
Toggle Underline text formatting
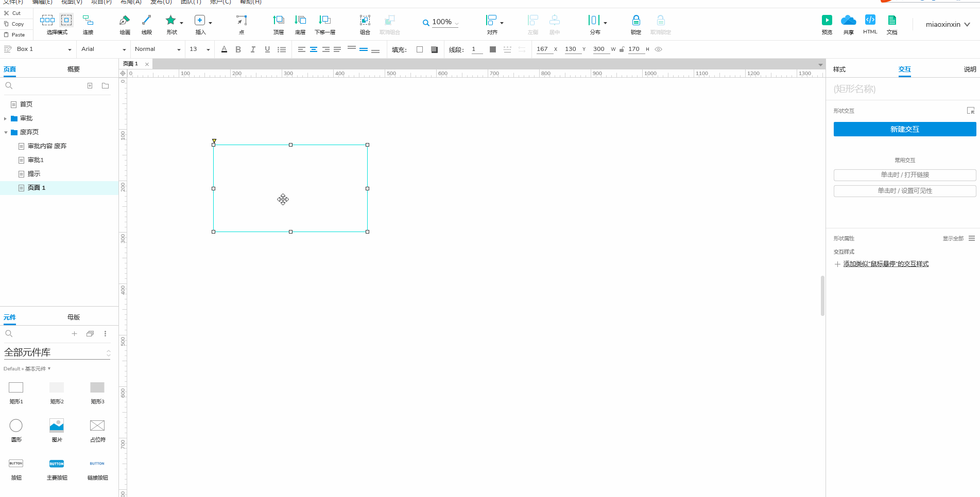[x=267, y=49]
